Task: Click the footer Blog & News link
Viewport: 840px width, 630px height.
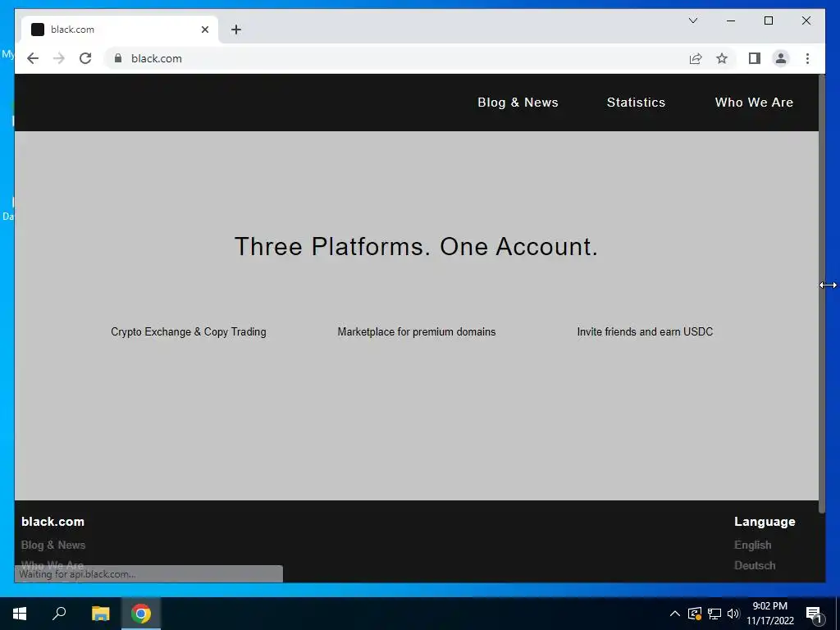Action: 53,545
